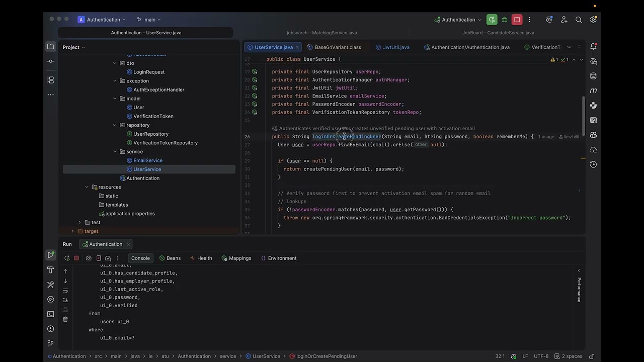Click the 1 usage inlay link
This screenshot has height=362, width=644.
(546, 137)
